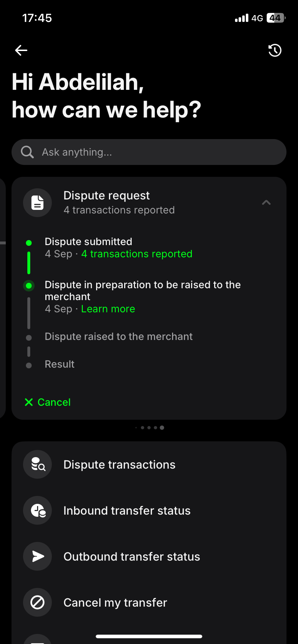
Task: Tap the Cancel my transfer icon
Action: (37, 602)
